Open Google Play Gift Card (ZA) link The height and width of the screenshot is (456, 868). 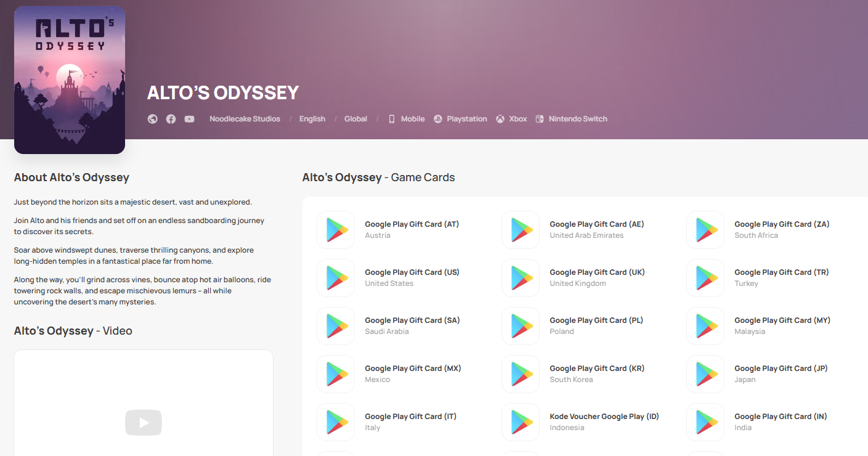pyautogui.click(x=782, y=224)
